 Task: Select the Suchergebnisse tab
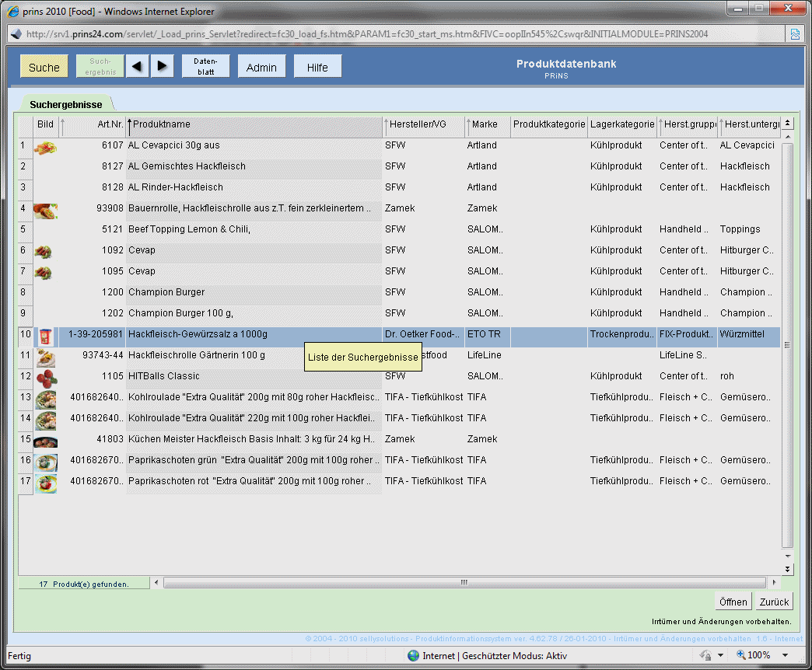66,104
